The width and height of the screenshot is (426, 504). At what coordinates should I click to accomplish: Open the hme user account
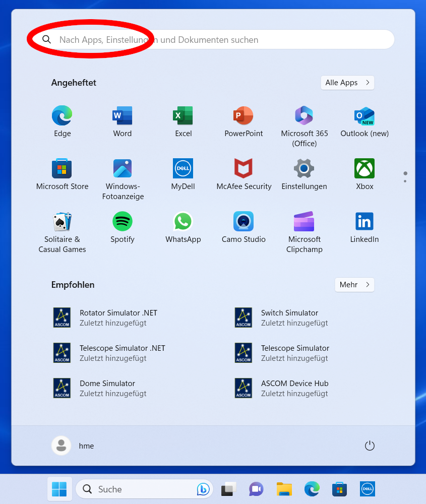click(x=73, y=446)
